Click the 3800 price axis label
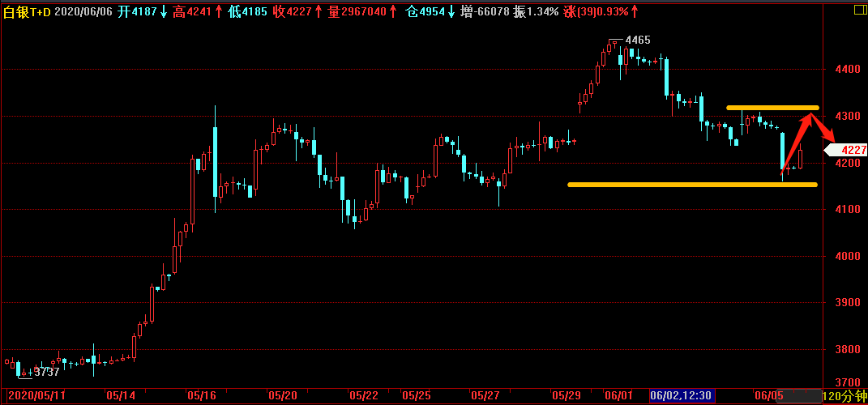The width and height of the screenshot is (868, 405). tap(849, 350)
